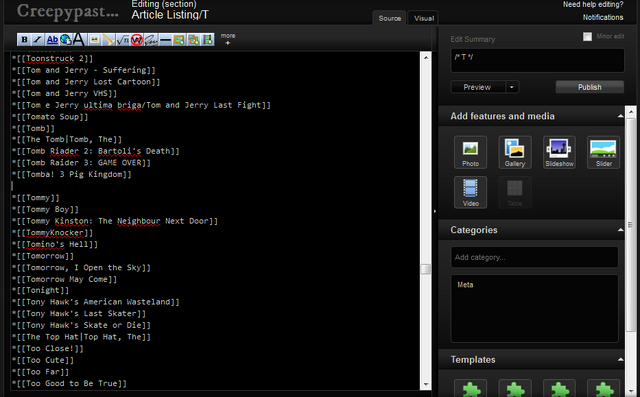Viewport: 640px width, 397px height.
Task: Click the nowiki ignore formatting icon
Action: (x=137, y=40)
